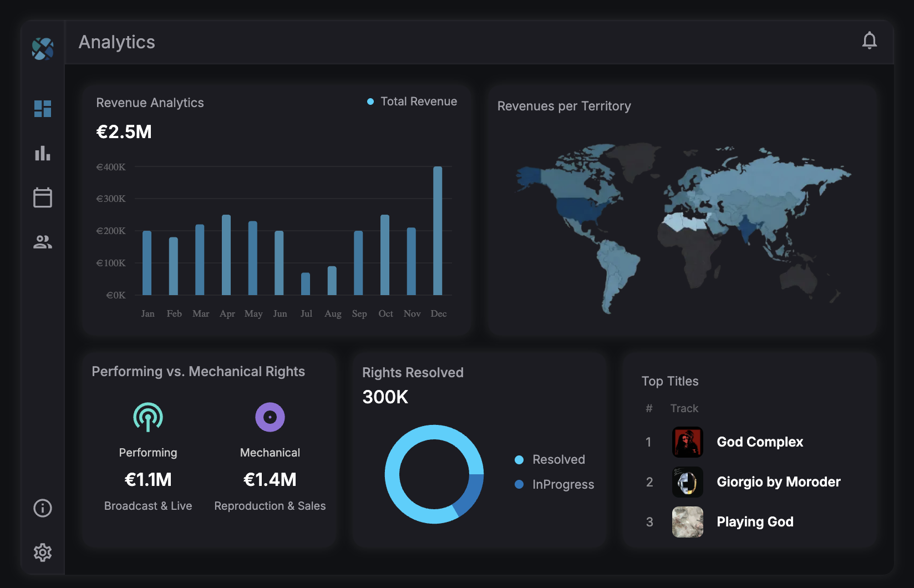
Task: Expand the Rights Resolved details
Action: pos(413,372)
